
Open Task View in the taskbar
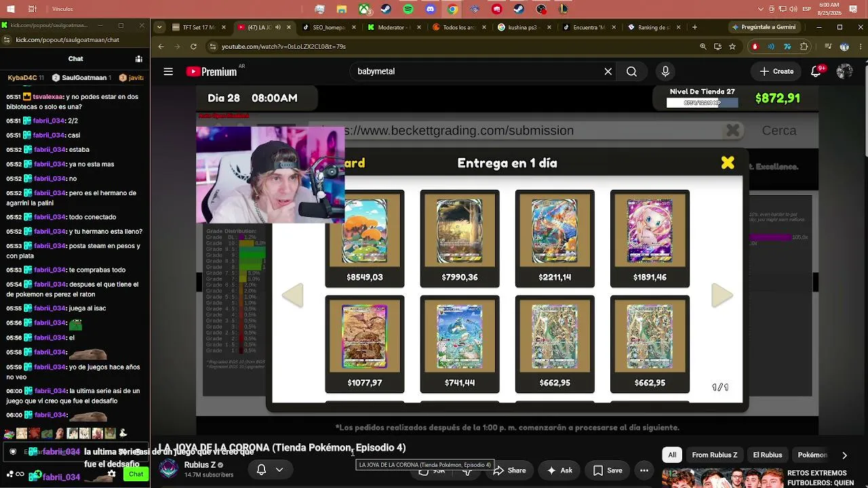pyautogui.click(x=33, y=9)
